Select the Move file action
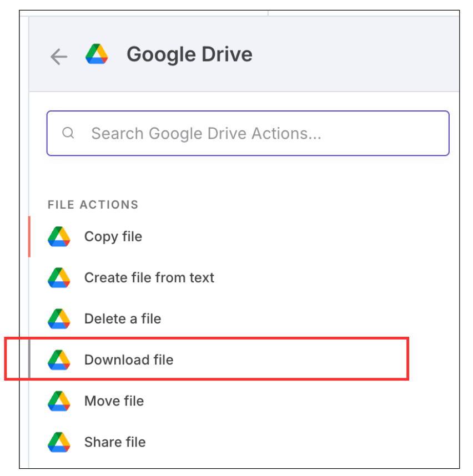Image resolution: width=473 pixels, height=476 pixels. (x=114, y=400)
